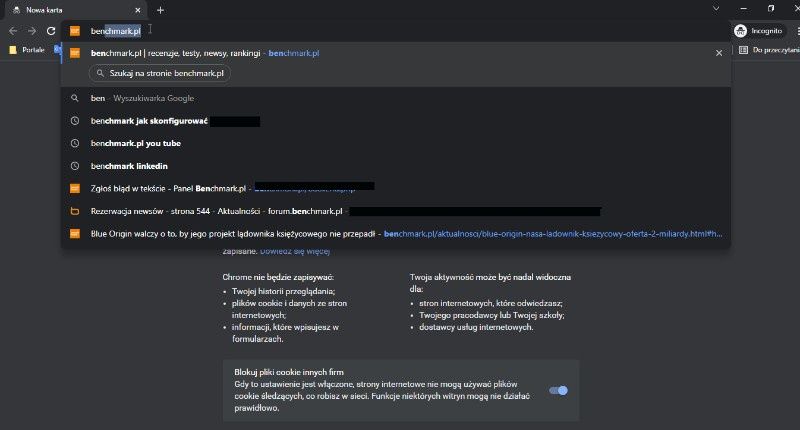
Task: Open Blue Origin lądownik księżycowy suggestion
Action: 395,234
